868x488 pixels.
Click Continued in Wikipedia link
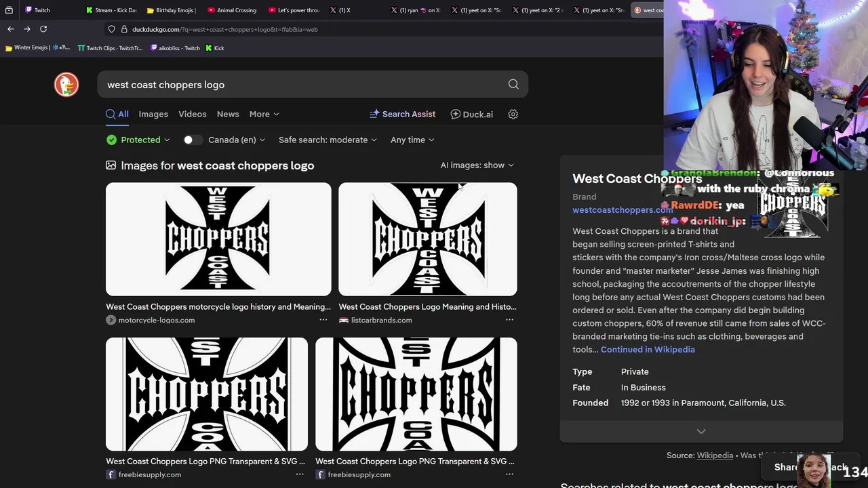[648, 350]
